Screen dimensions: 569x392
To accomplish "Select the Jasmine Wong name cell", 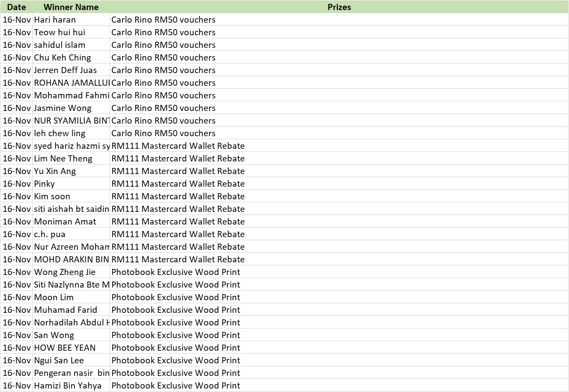I will pyautogui.click(x=63, y=108).
